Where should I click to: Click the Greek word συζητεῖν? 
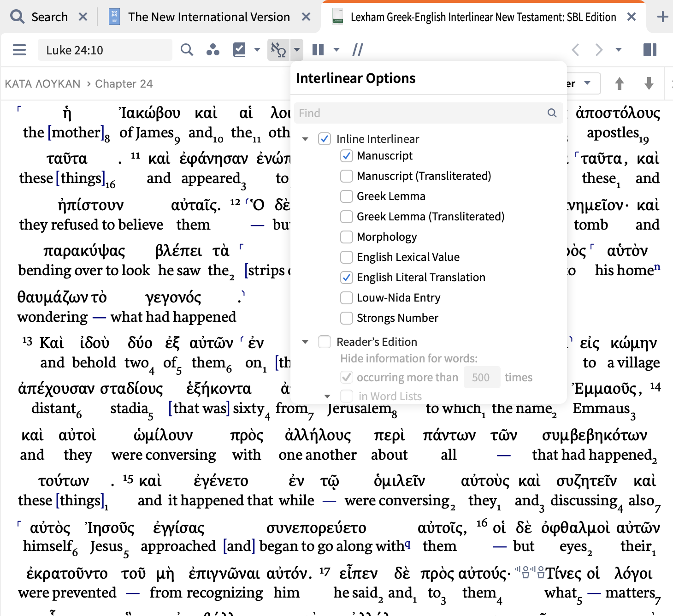586,481
